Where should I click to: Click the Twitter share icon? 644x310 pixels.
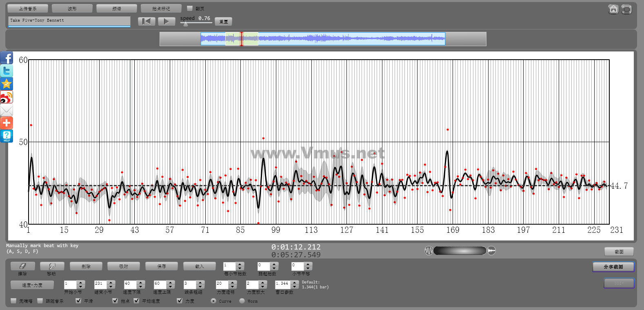point(7,71)
